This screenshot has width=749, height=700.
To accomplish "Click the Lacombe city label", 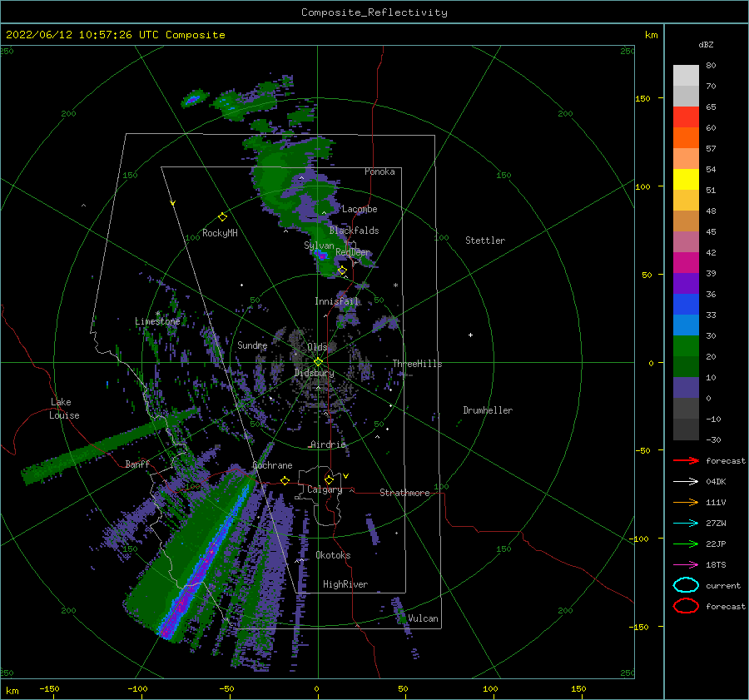I will [360, 209].
